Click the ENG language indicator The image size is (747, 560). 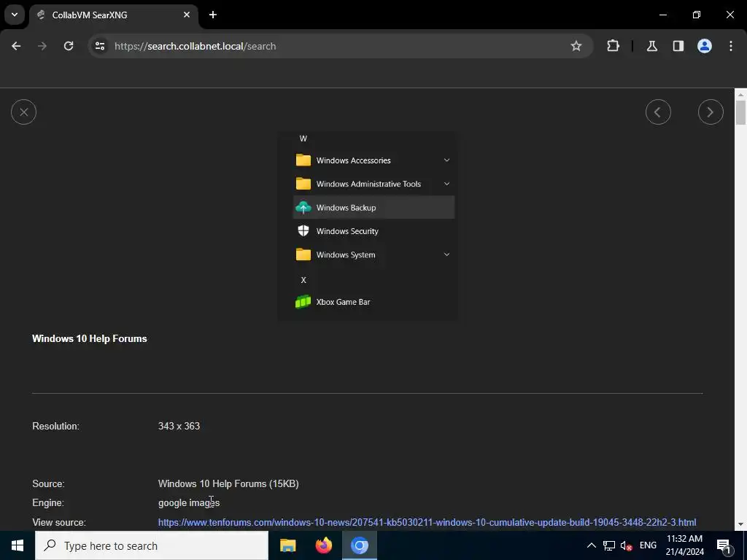[x=648, y=545]
